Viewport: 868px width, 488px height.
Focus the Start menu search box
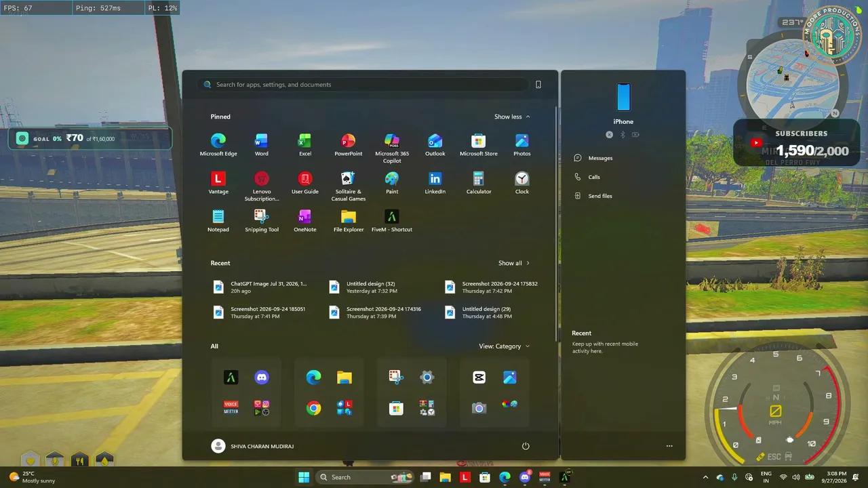(x=363, y=85)
